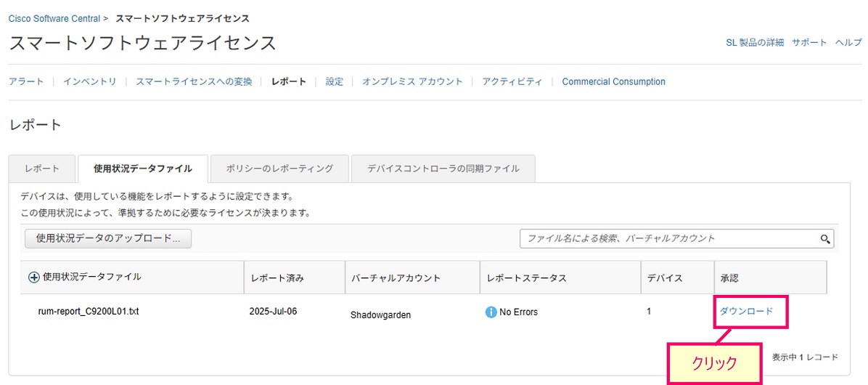Open Cisco Software Central breadcrumb link
Viewport: 868px width, 385px height.
(54, 18)
